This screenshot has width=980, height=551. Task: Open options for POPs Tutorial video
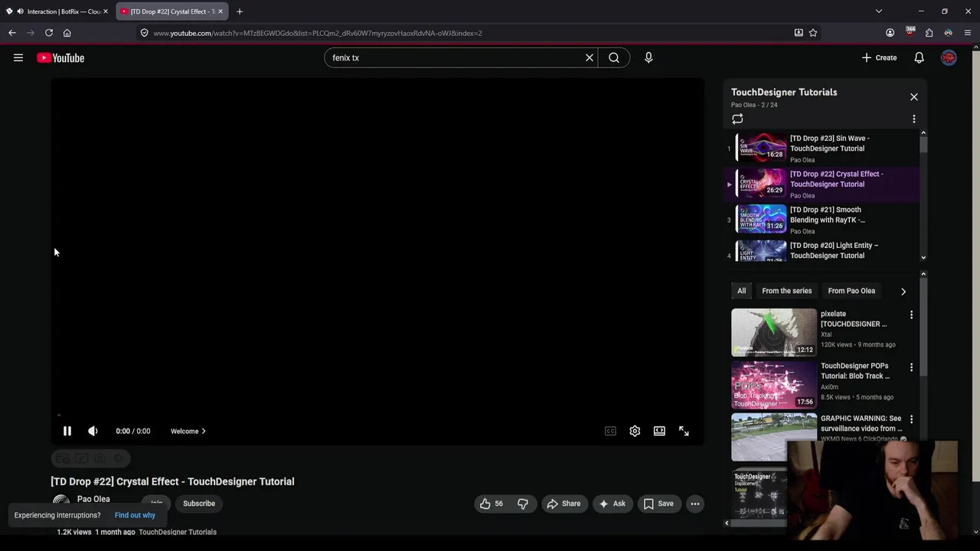(x=911, y=367)
